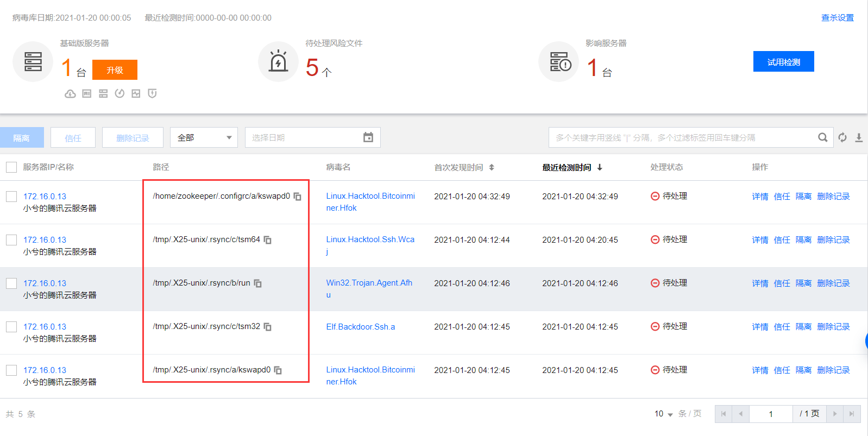Click 删除记录 for the /home/zookeeper kswapd0 row
This screenshot has width=868, height=436.
833,197
